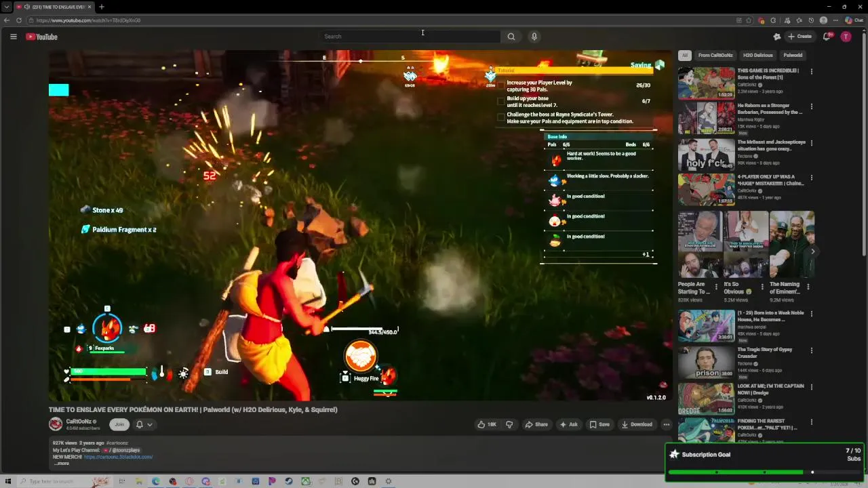This screenshot has width=868, height=488.
Task: Open the cartoonz merch link
Action: [119, 457]
